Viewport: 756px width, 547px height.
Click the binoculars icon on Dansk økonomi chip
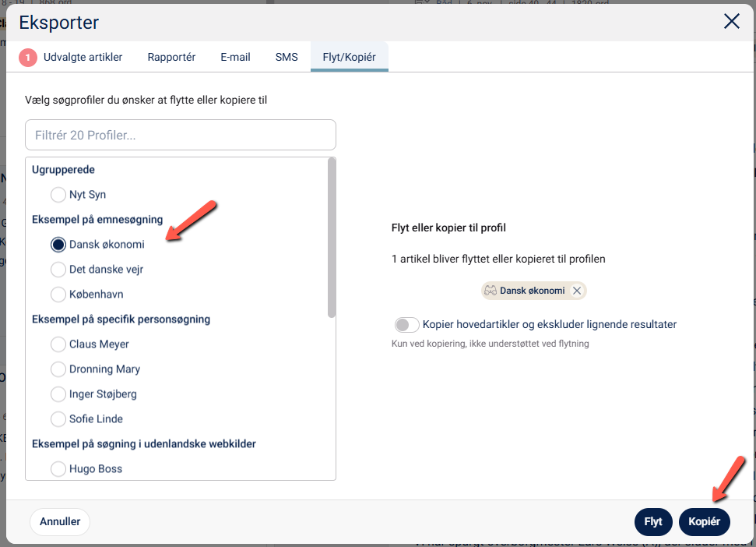491,291
